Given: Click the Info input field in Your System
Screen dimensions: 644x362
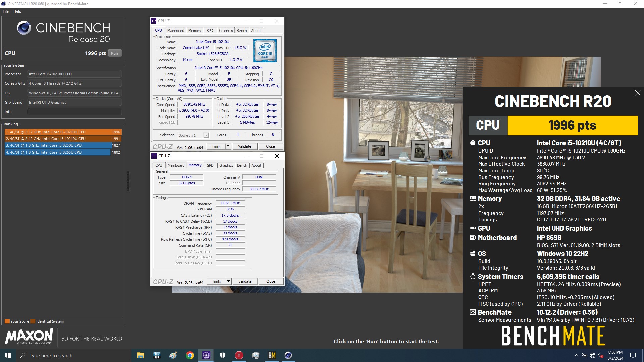Looking at the screenshot, I should pyautogui.click(x=74, y=112).
